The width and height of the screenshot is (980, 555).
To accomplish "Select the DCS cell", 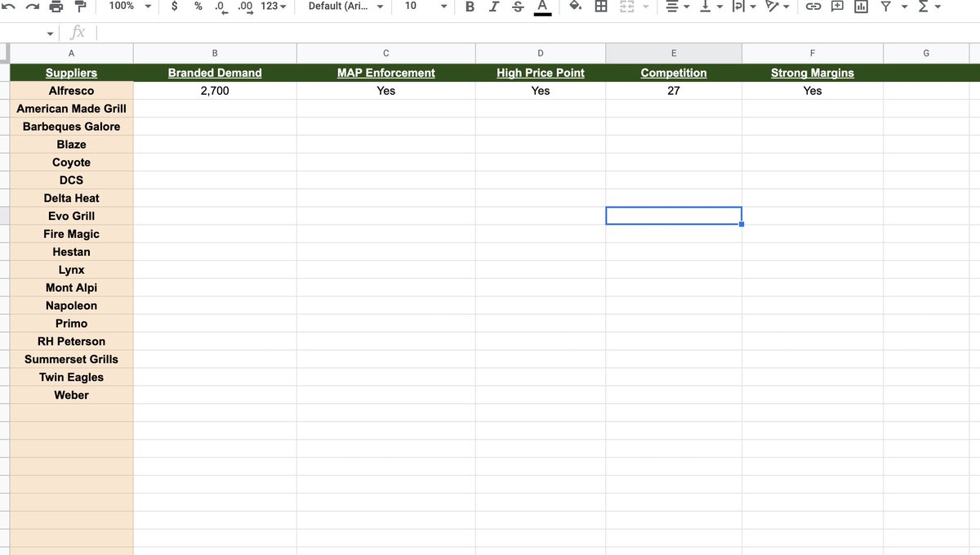I will (x=71, y=181).
